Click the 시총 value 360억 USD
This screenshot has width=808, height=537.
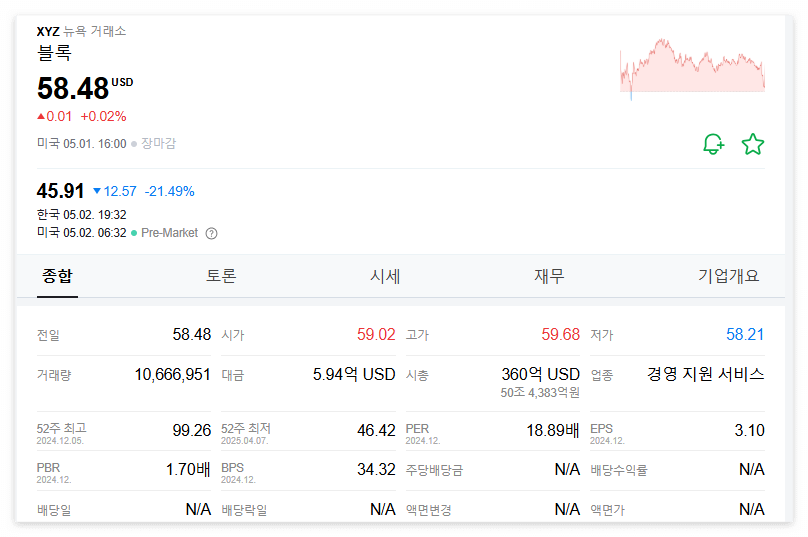[x=541, y=375]
